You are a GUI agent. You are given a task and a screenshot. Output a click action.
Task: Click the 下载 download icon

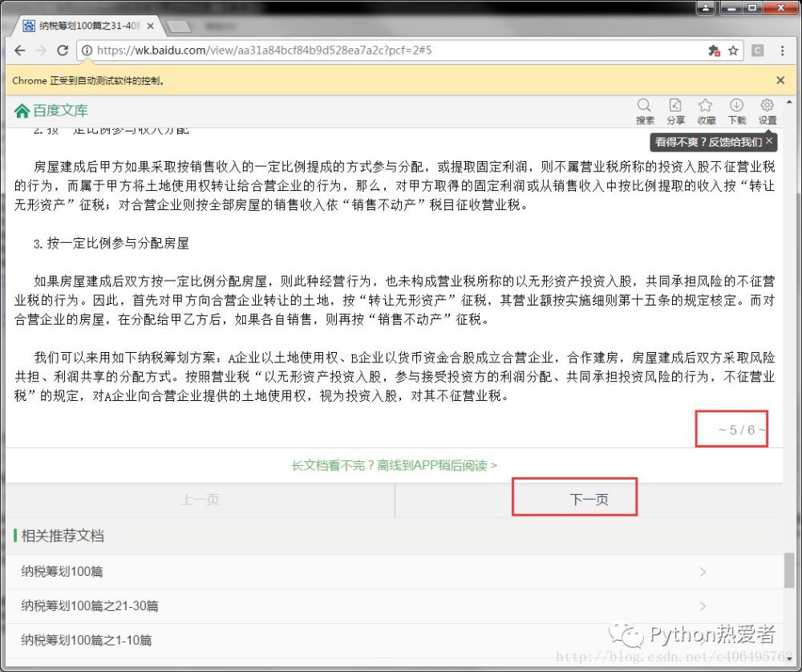(x=736, y=111)
